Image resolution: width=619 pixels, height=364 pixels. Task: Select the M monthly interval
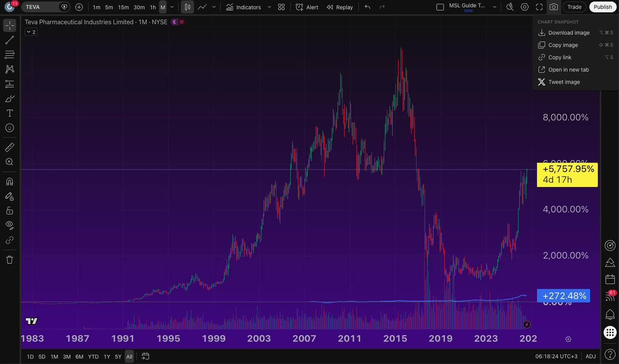click(x=163, y=7)
